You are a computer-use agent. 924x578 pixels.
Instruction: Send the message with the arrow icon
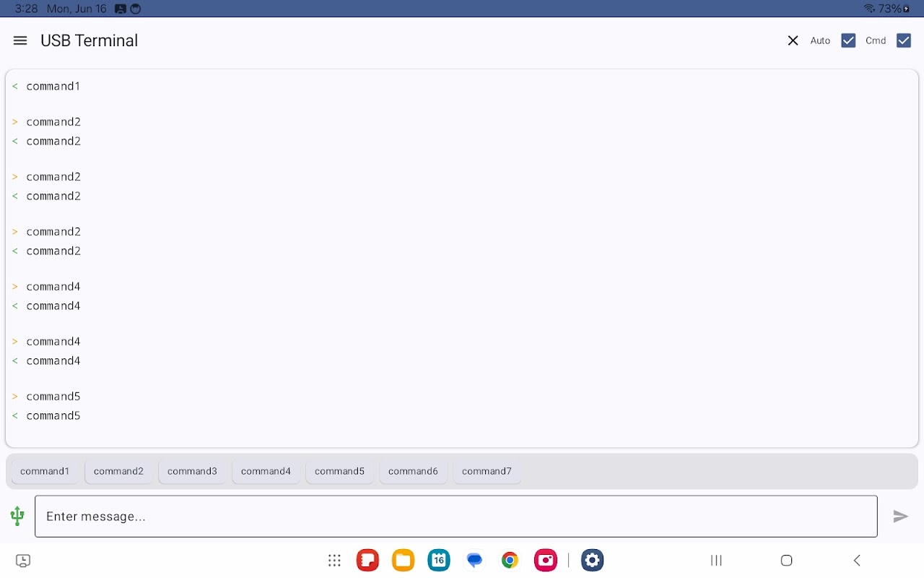900,516
